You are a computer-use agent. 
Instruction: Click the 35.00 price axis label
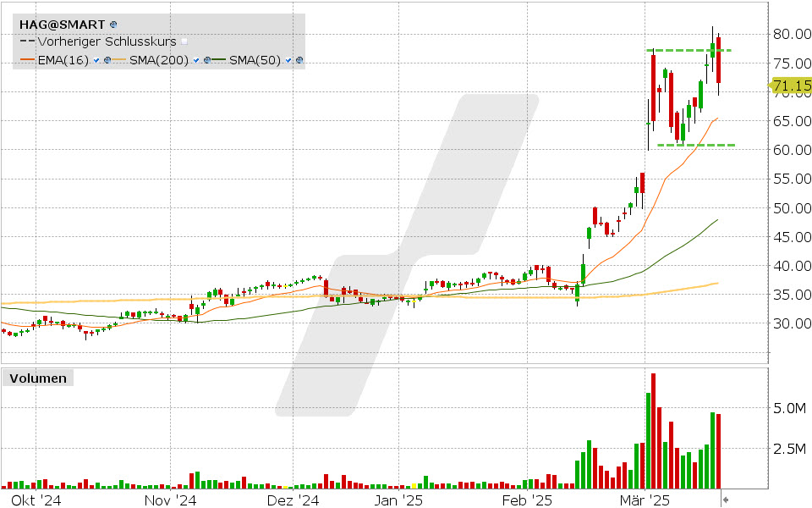click(792, 295)
